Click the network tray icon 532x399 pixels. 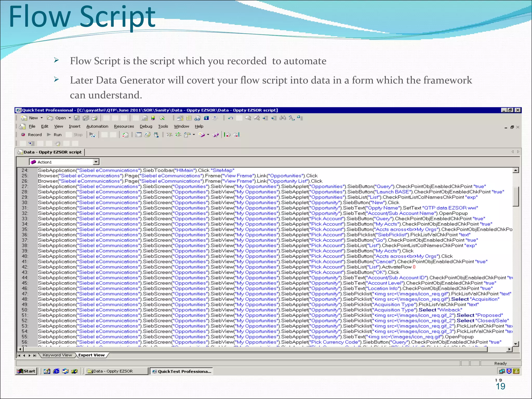502,371
